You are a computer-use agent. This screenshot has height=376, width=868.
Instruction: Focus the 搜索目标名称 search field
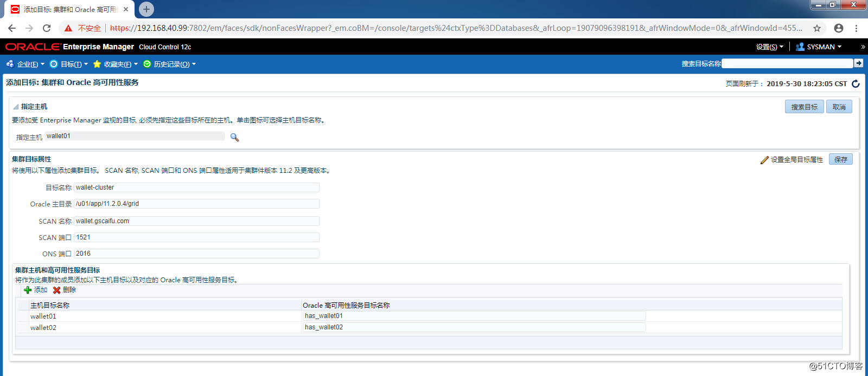pyautogui.click(x=788, y=63)
